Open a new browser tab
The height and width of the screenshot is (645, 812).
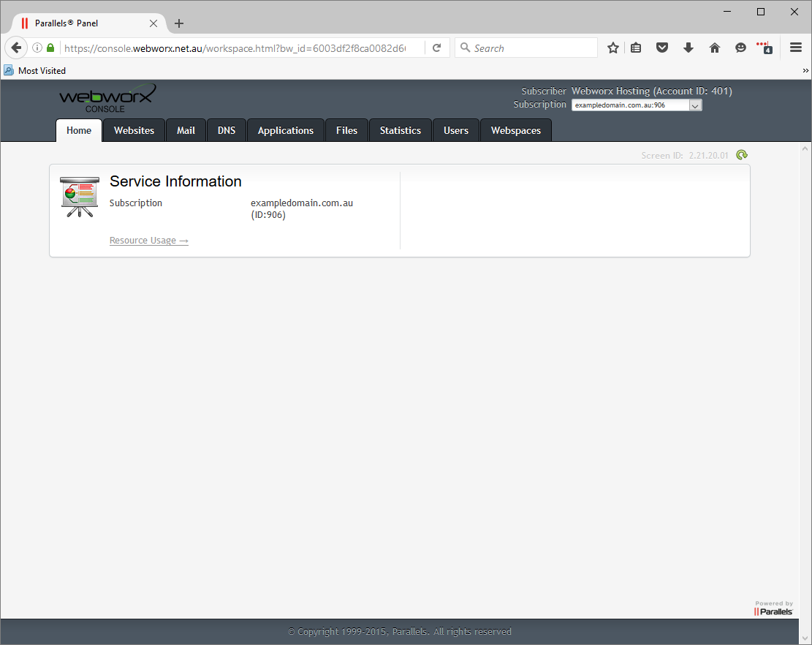179,23
